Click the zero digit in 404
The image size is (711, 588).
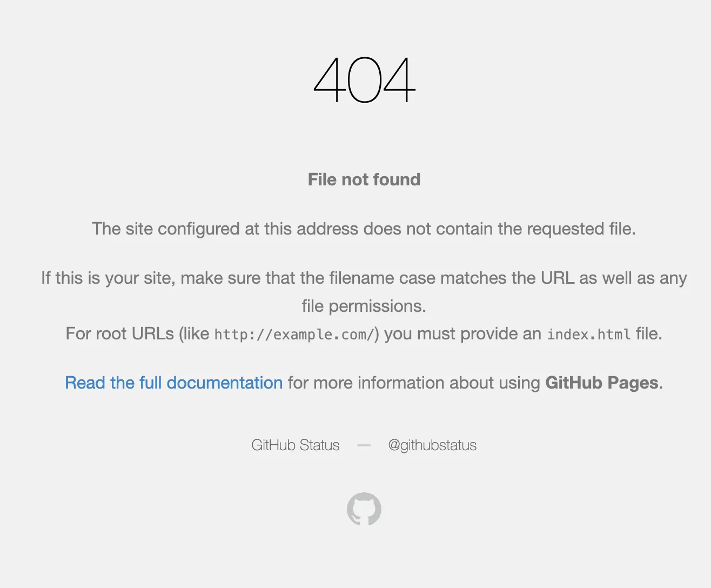364,80
